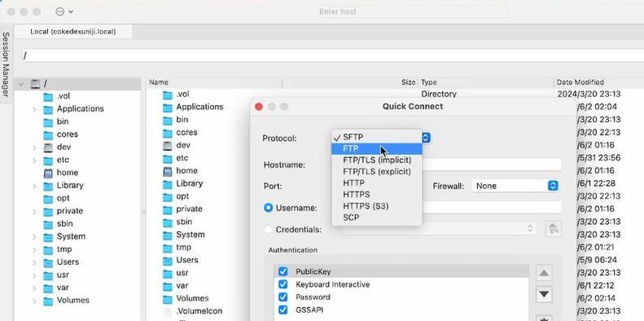Select System folder icon in file list
The image size is (644, 321).
tap(167, 235)
